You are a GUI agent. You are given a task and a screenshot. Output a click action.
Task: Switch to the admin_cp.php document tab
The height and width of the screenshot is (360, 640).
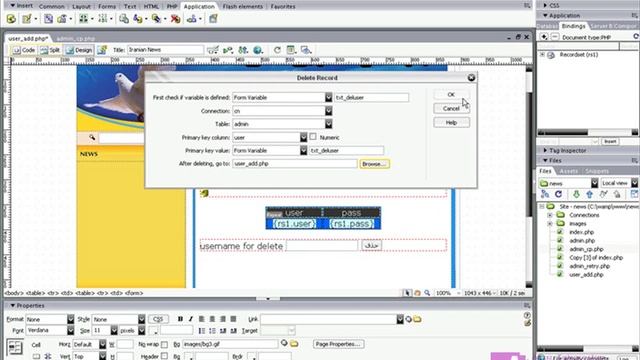point(76,38)
